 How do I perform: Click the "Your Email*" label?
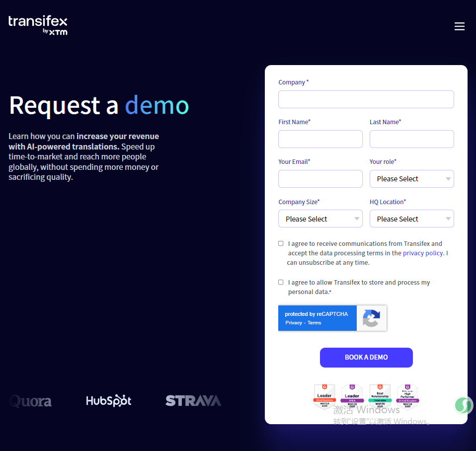click(x=294, y=161)
